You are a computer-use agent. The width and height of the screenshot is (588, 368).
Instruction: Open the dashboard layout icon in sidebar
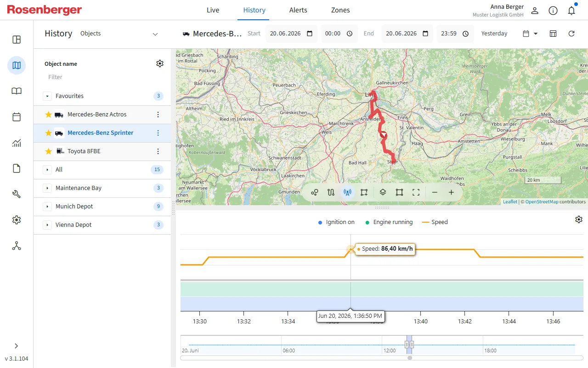click(17, 40)
